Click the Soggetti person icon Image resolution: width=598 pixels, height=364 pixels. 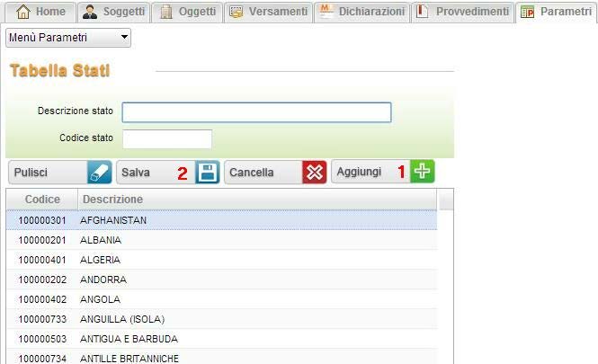click(90, 12)
